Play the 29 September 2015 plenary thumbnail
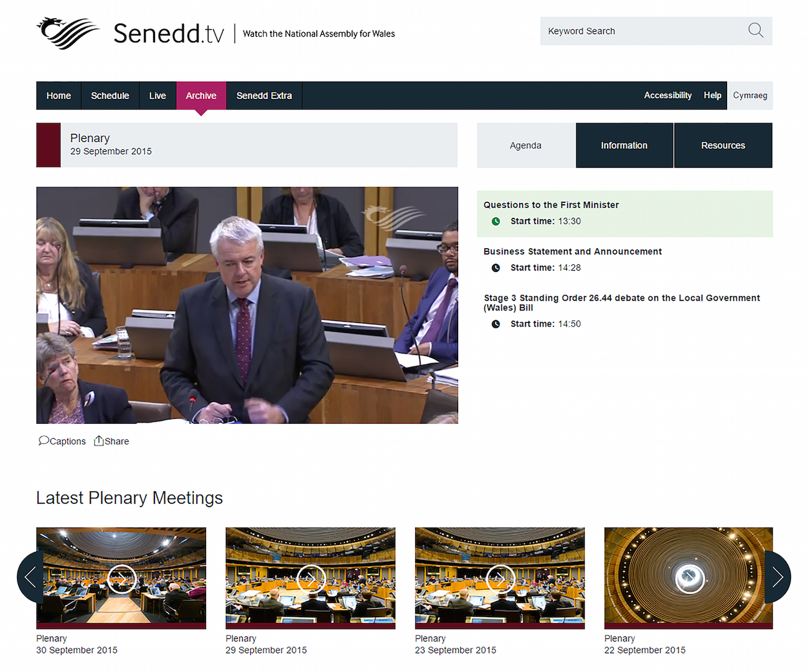Screen dimensions: 808x672 click(311, 579)
